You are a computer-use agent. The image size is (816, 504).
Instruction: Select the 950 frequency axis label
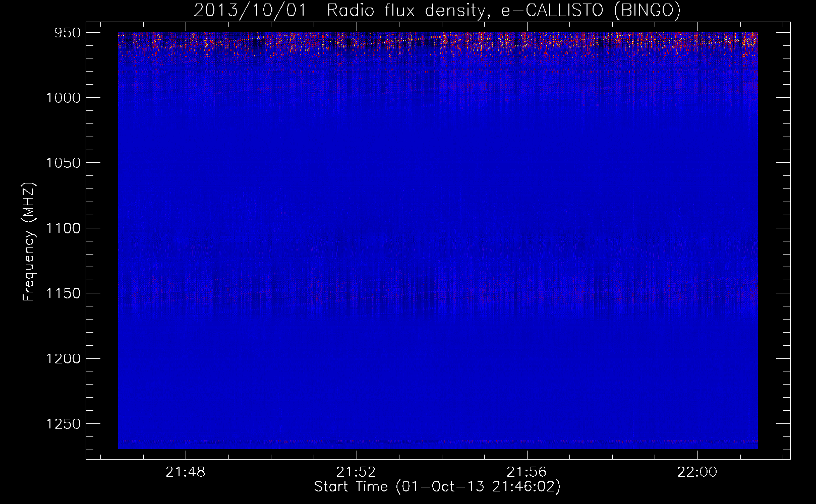68,33
